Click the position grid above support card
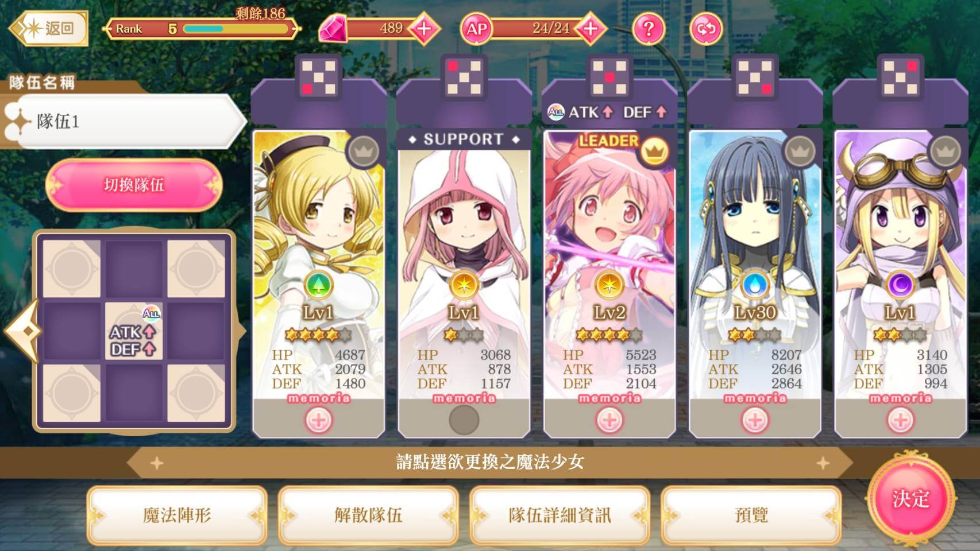Screen dimensions: 980x551 pos(464,77)
